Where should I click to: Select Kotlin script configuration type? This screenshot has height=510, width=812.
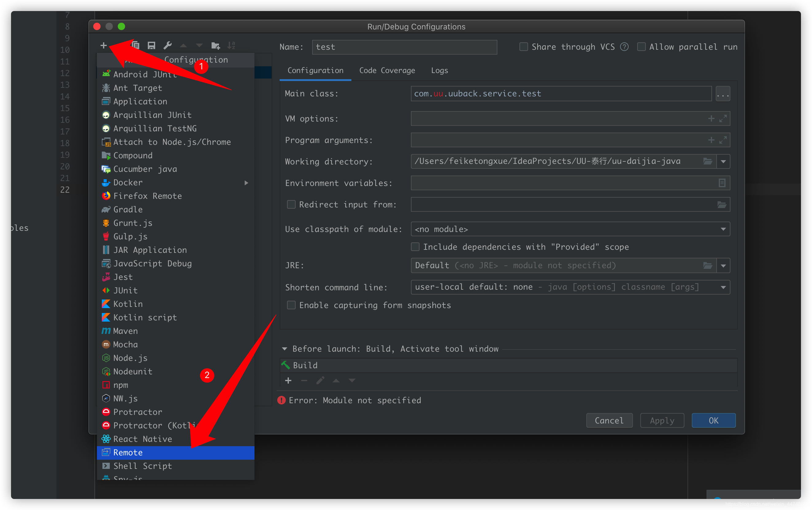point(176,318)
